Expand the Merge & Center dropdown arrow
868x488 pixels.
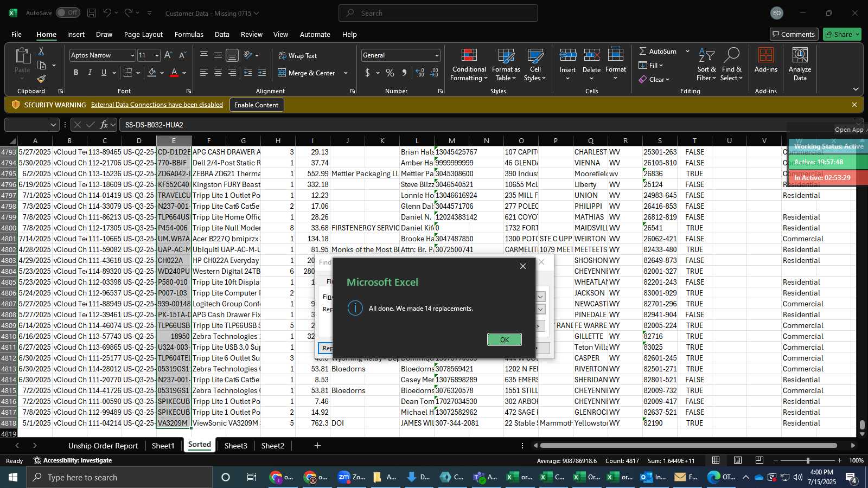(x=346, y=73)
